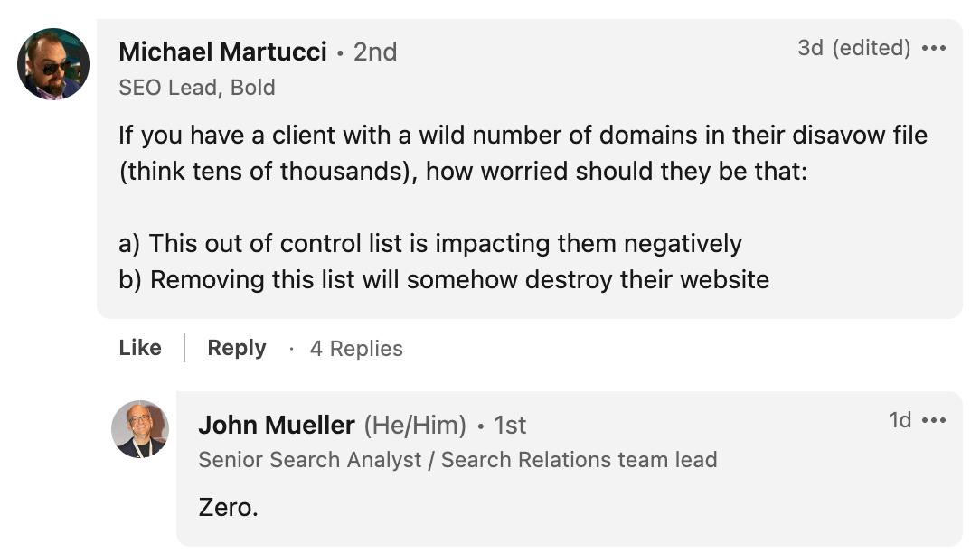Click the 1st-degree badge on John's reply

coord(511,425)
